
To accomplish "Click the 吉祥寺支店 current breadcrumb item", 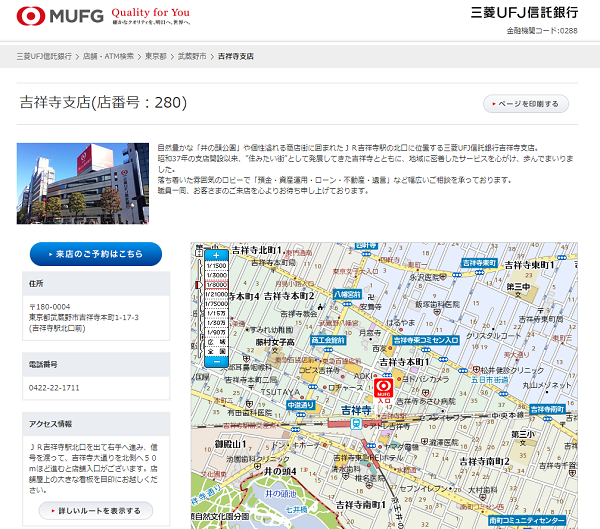I will [x=236, y=56].
